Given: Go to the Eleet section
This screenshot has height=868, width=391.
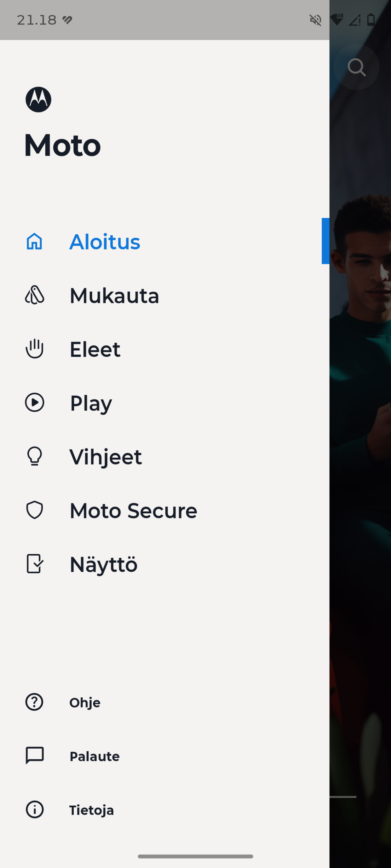Looking at the screenshot, I should [95, 349].
